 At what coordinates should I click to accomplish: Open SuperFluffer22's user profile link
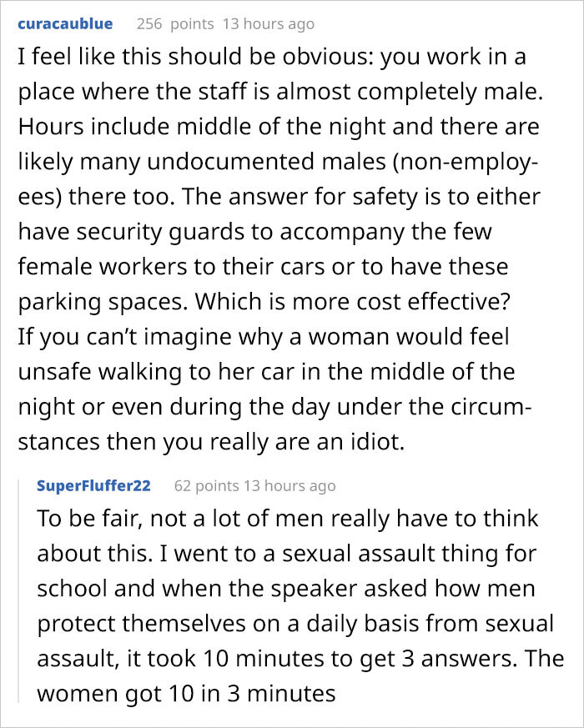93,485
